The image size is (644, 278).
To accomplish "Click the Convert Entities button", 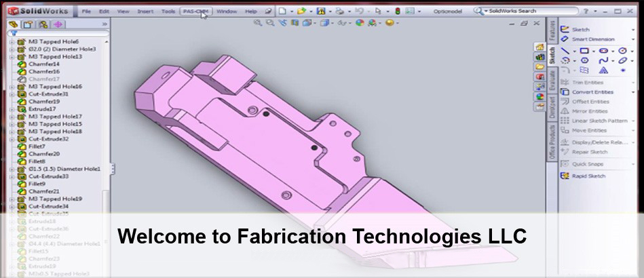I will click(587, 92).
